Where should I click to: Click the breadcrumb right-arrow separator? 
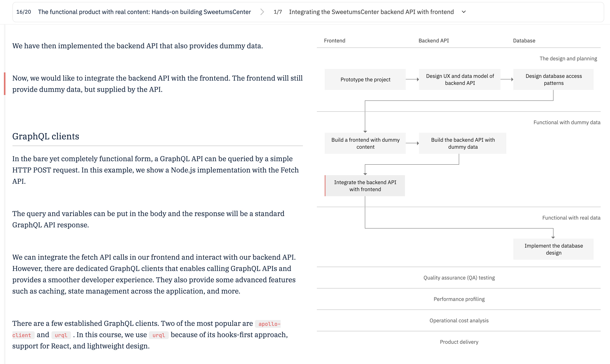262,12
